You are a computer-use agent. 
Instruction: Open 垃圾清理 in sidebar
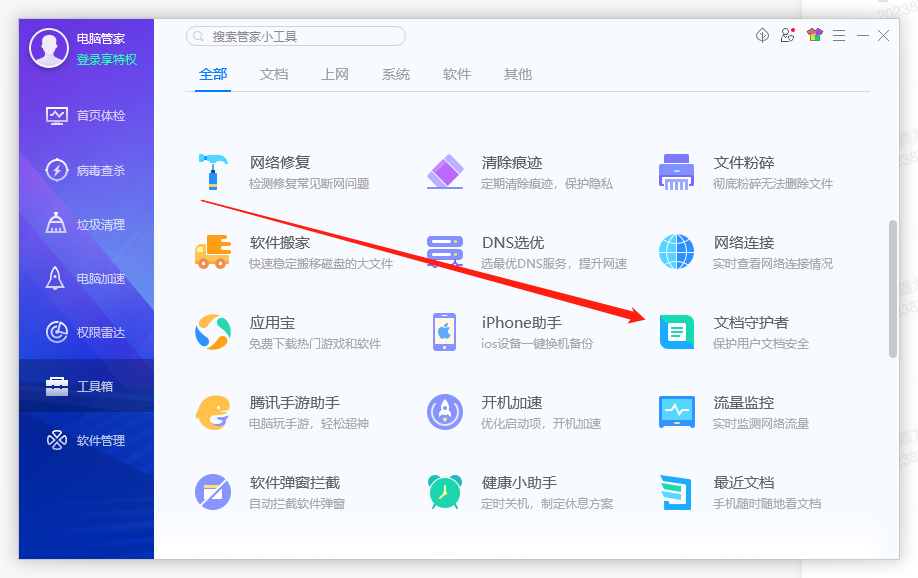click(86, 224)
